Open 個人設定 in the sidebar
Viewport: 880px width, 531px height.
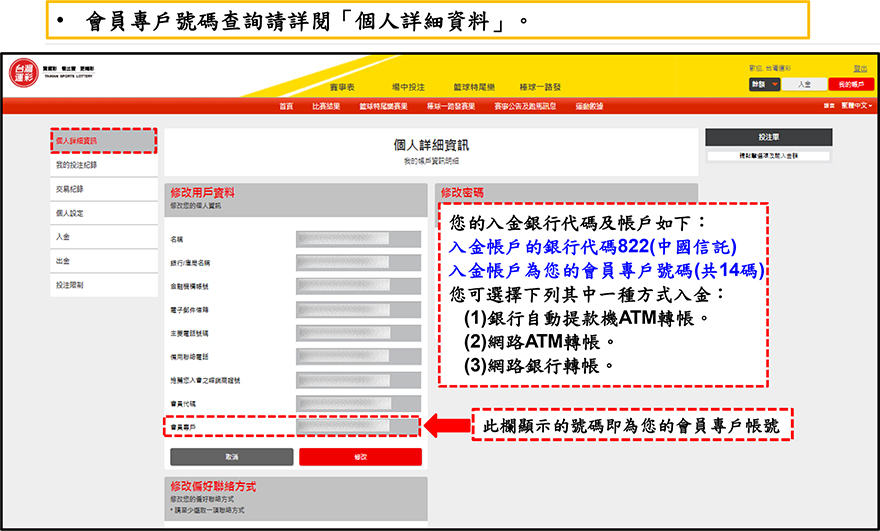(104, 213)
